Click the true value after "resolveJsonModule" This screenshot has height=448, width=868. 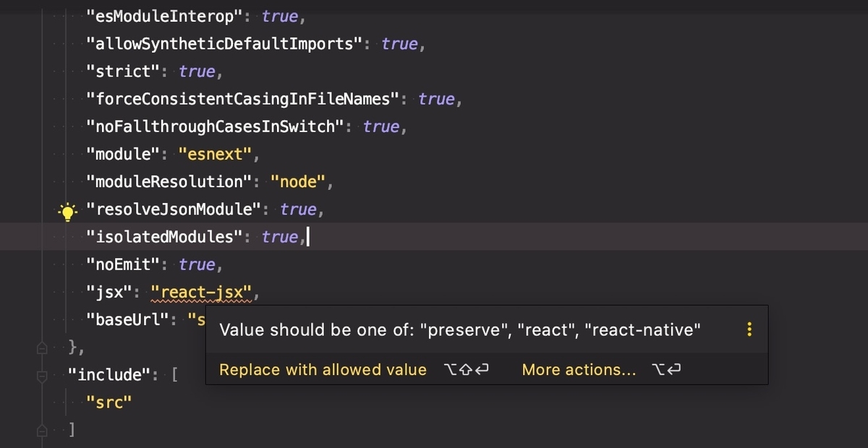(299, 210)
